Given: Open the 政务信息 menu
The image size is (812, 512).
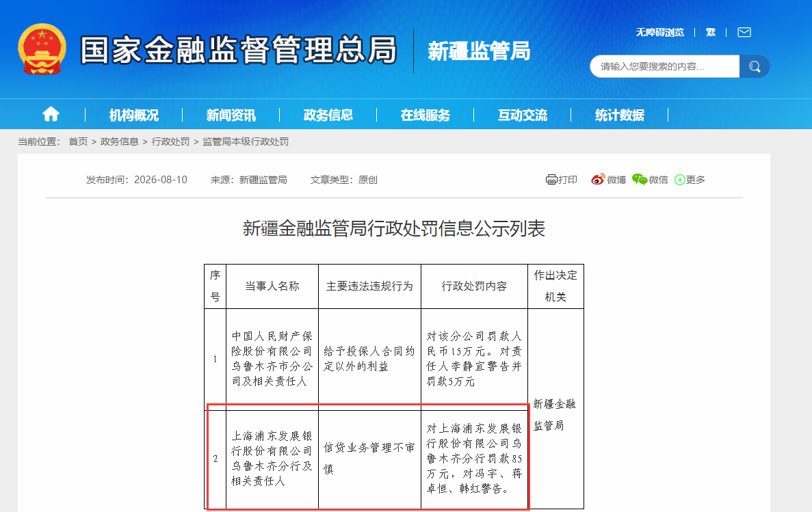Looking at the screenshot, I should (328, 115).
